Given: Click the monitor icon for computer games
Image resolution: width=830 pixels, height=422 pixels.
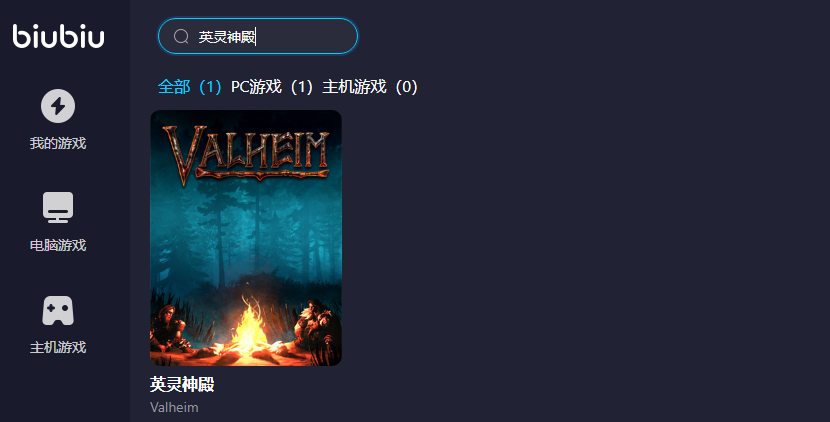Looking at the screenshot, I should (58, 208).
